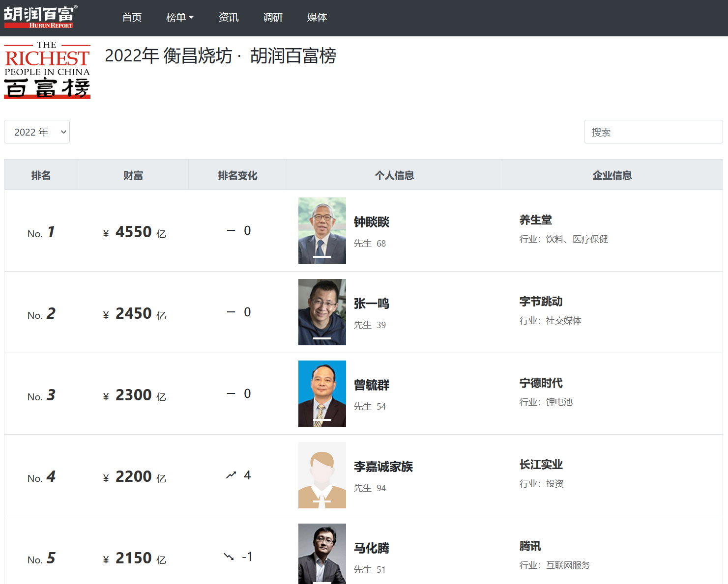
Task: Click the 搜索 search input field
Action: (x=653, y=132)
